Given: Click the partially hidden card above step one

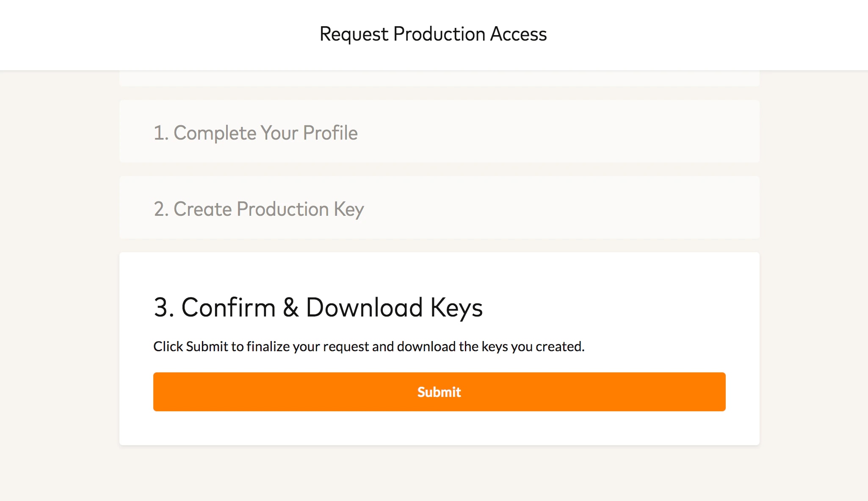Looking at the screenshot, I should point(439,79).
